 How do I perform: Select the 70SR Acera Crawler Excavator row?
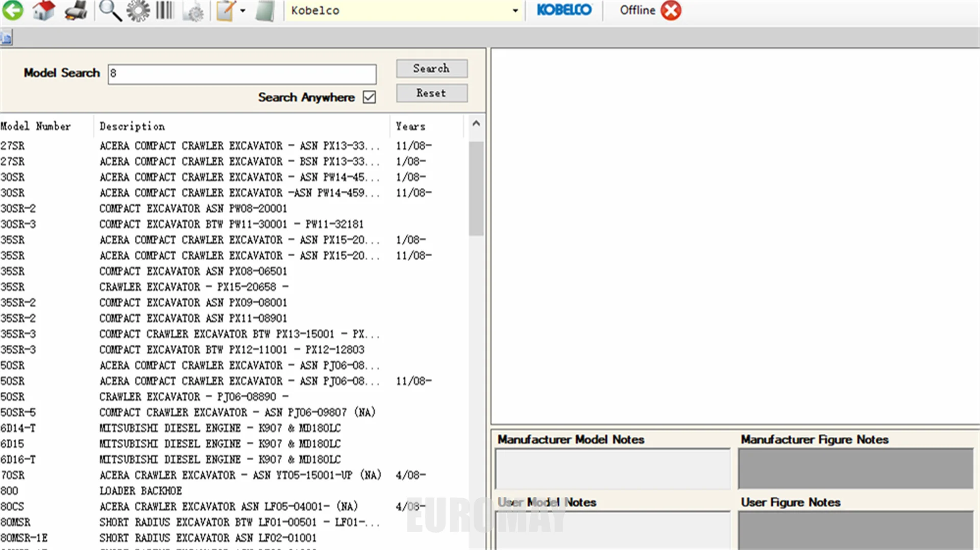[234, 475]
